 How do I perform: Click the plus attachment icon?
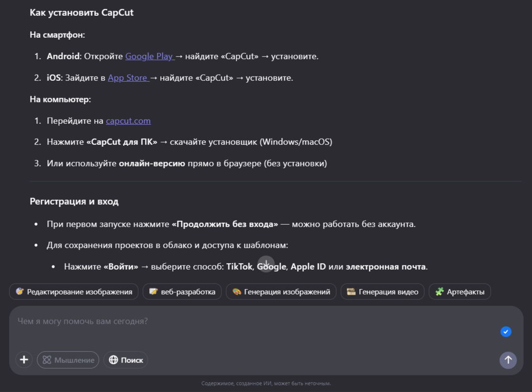(24, 360)
